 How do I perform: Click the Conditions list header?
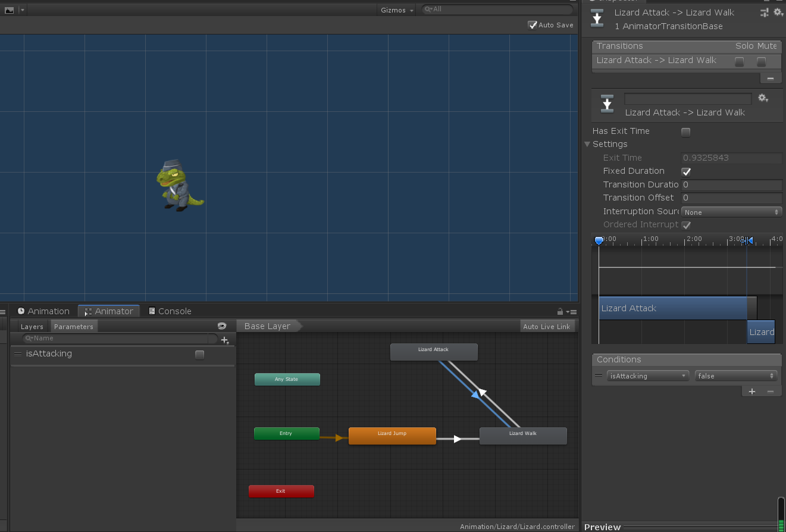(x=687, y=359)
